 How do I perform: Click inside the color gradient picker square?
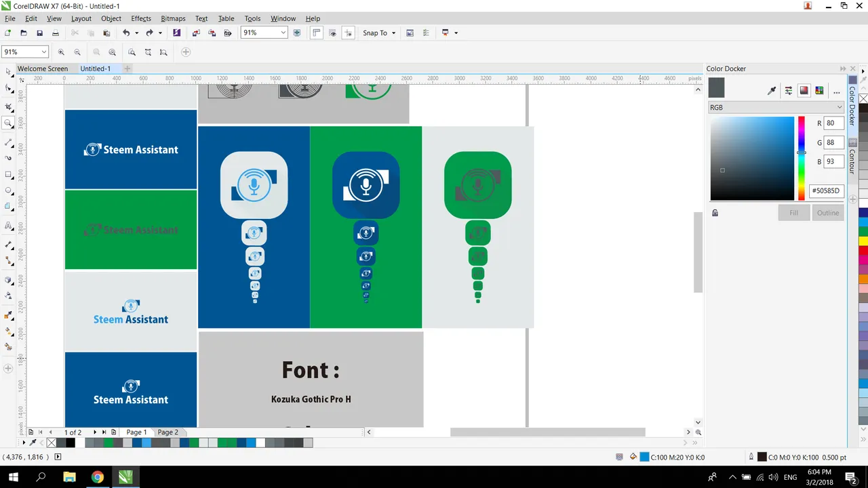click(752, 159)
